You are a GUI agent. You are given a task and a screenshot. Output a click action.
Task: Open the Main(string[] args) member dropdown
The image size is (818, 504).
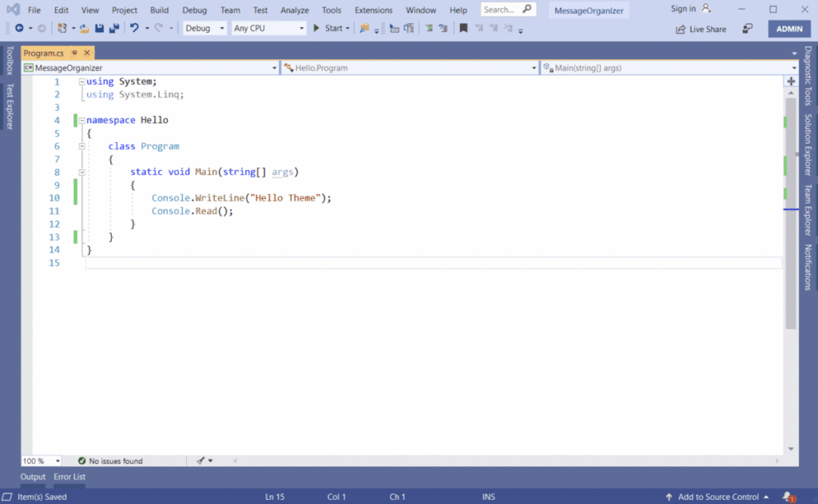669,68
